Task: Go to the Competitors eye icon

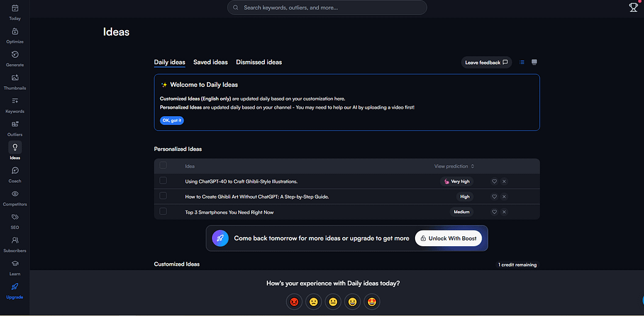Action: pos(14,194)
